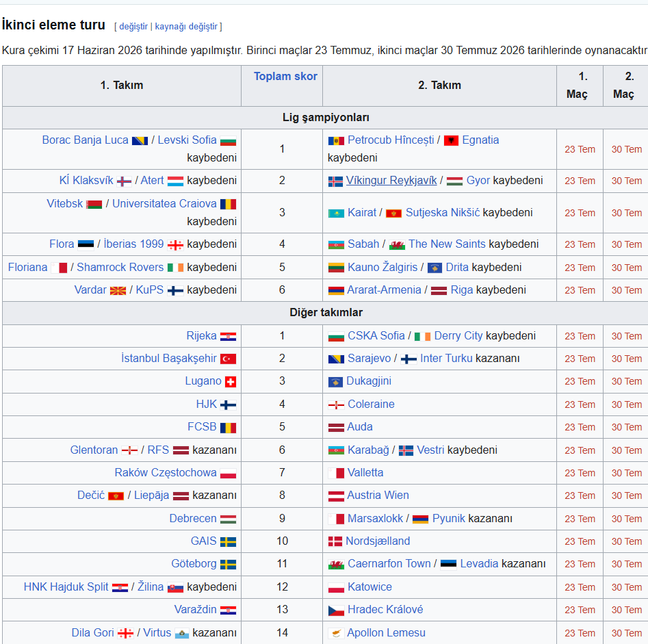Viewport: 648px width, 644px height.
Task: Open the Marsaxlokk team link
Action: pos(375,518)
